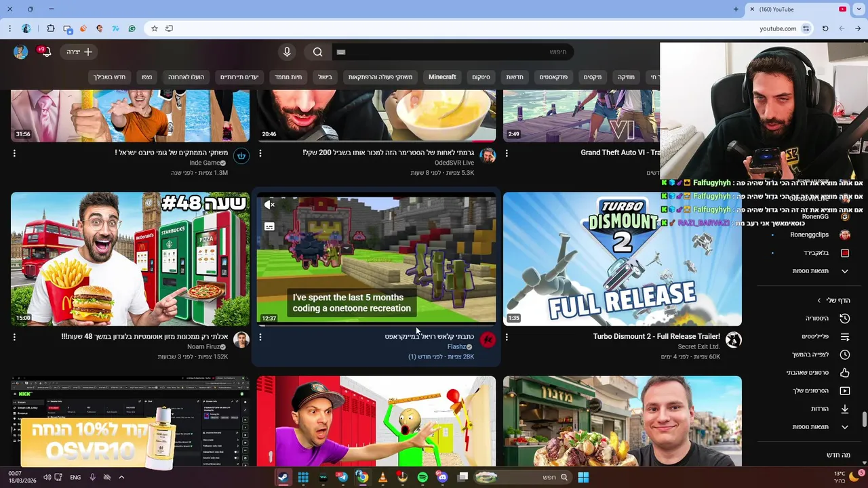This screenshot has width=868, height=488.
Task: Select the 'חדש בשבילך' filter chip
Action: click(x=109, y=77)
